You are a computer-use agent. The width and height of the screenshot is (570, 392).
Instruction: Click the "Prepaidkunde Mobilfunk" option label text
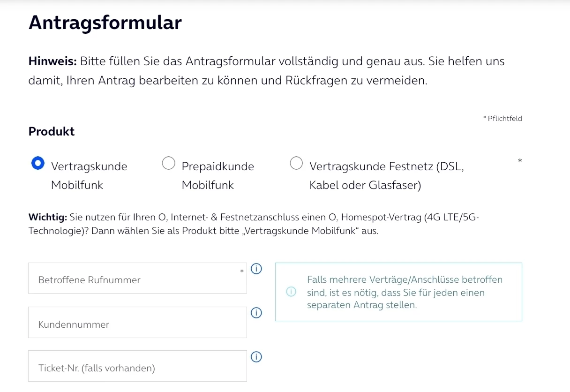pos(217,175)
